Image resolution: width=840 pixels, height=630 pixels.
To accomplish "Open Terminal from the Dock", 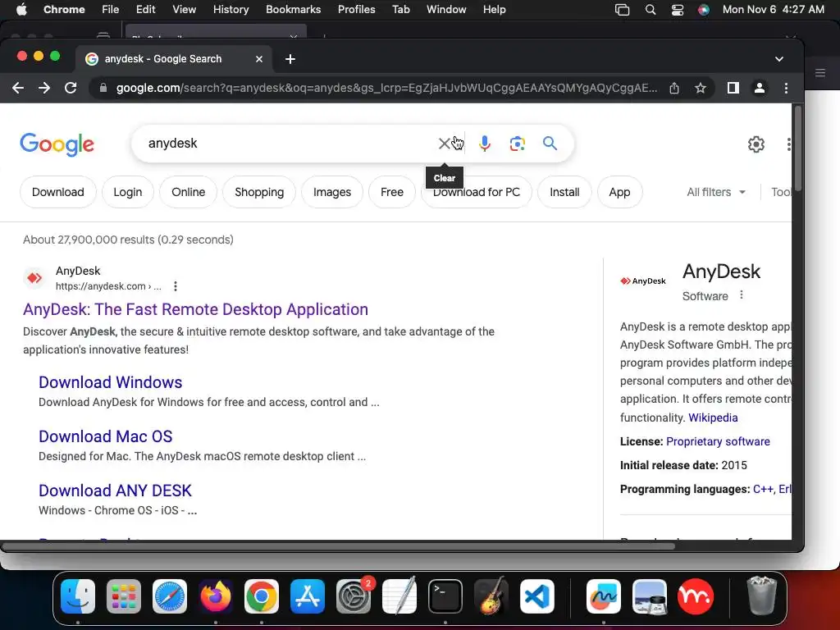I will [x=445, y=596].
